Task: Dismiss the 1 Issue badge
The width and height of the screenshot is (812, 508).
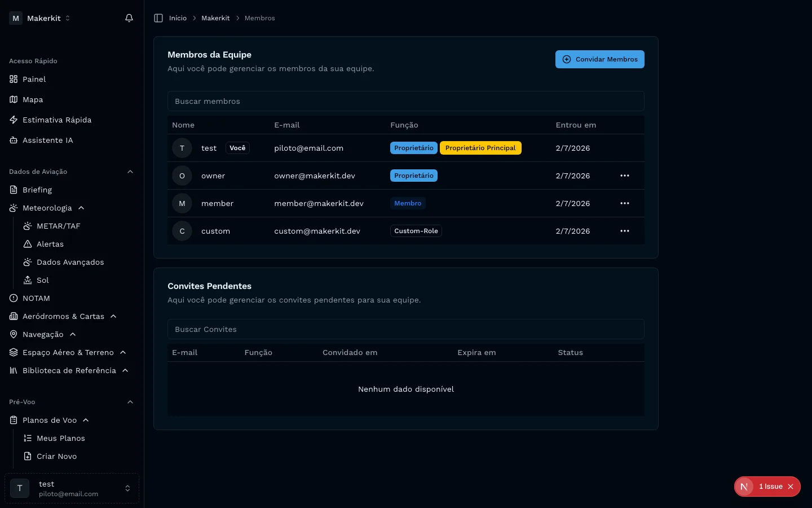Action: click(x=791, y=487)
